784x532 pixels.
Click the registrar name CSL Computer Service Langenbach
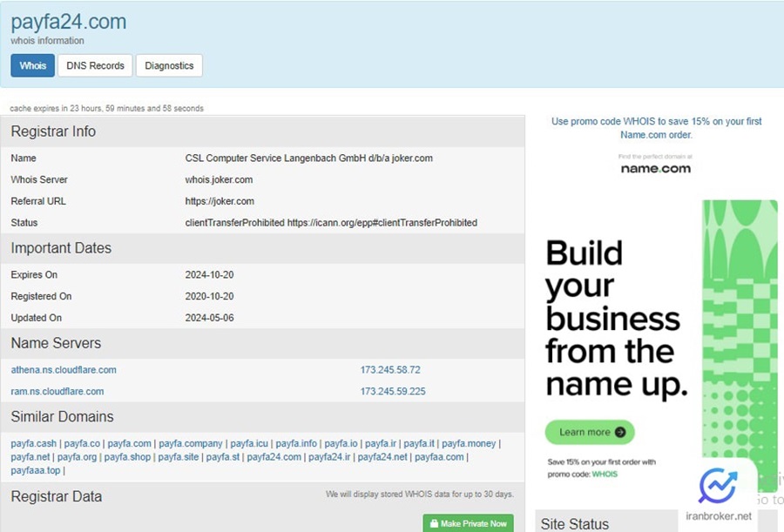point(308,158)
